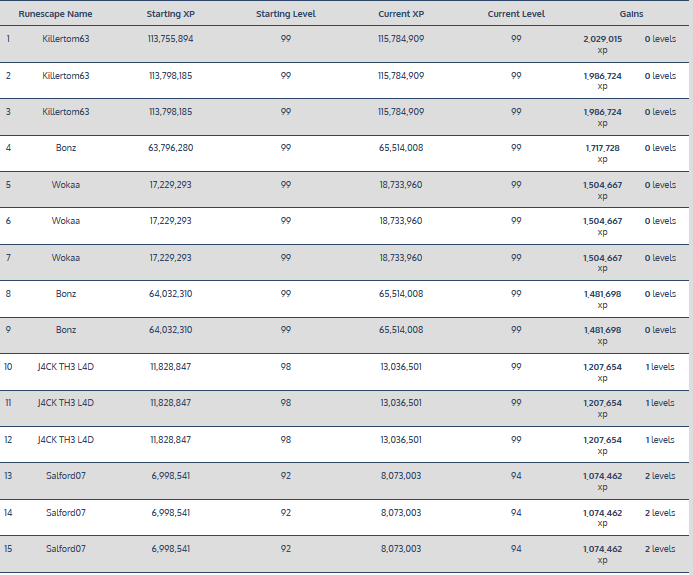Select Wokaa's name in row 5

pyautogui.click(x=66, y=185)
